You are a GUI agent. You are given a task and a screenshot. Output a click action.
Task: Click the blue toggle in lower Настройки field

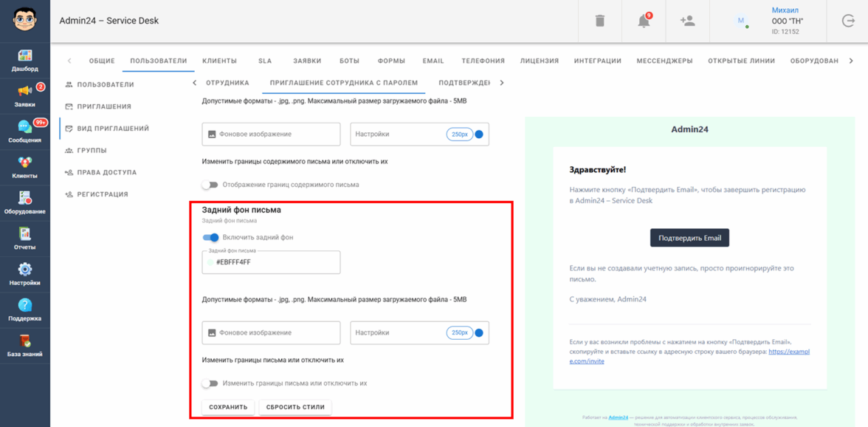click(x=479, y=333)
